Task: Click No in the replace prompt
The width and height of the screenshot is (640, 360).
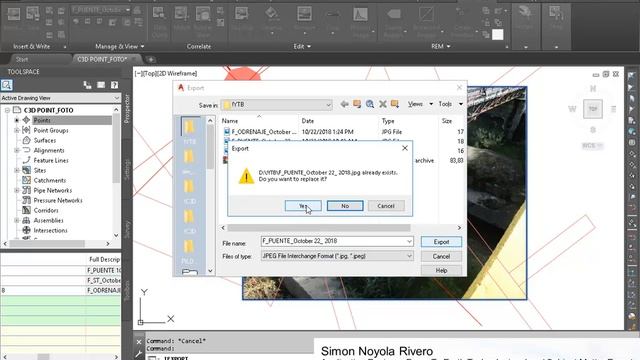Action: [345, 206]
